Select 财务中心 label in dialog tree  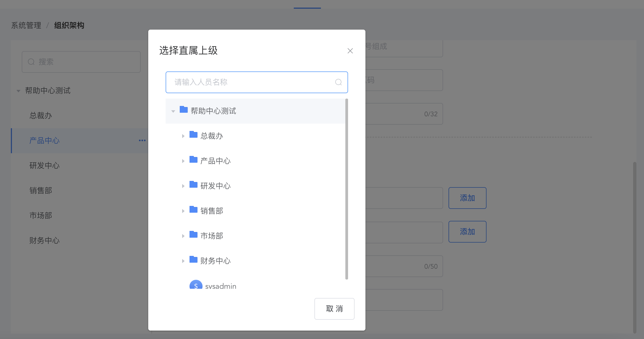pos(216,261)
